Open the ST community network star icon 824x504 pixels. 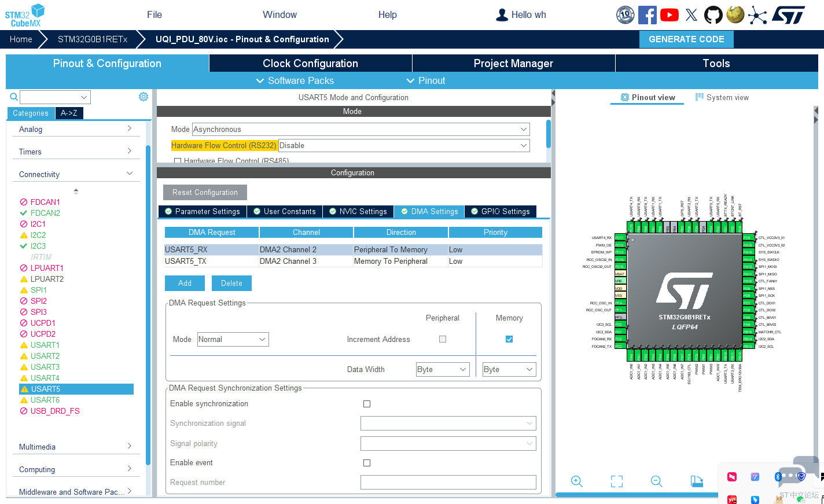click(757, 15)
